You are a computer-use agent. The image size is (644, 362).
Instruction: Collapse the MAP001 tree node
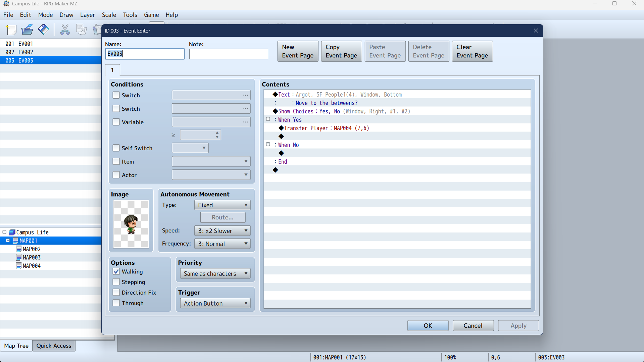[x=8, y=241]
